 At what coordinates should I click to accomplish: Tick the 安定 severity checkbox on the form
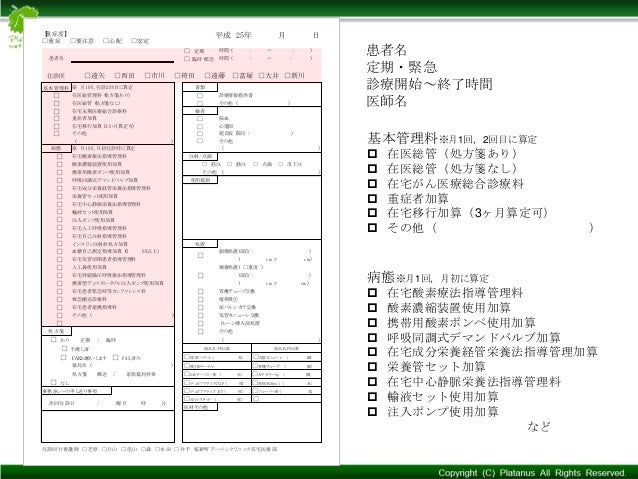tap(133, 41)
